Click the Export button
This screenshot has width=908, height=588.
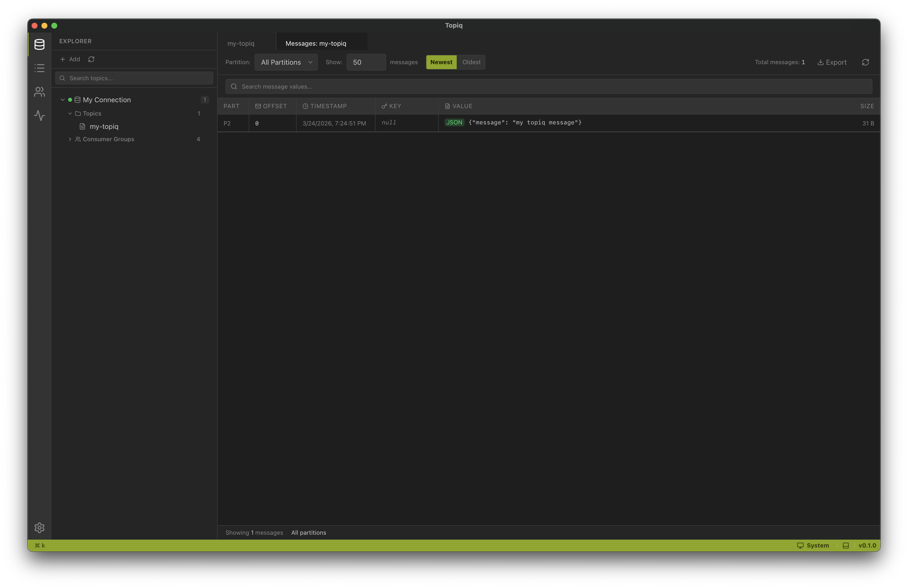pos(832,62)
